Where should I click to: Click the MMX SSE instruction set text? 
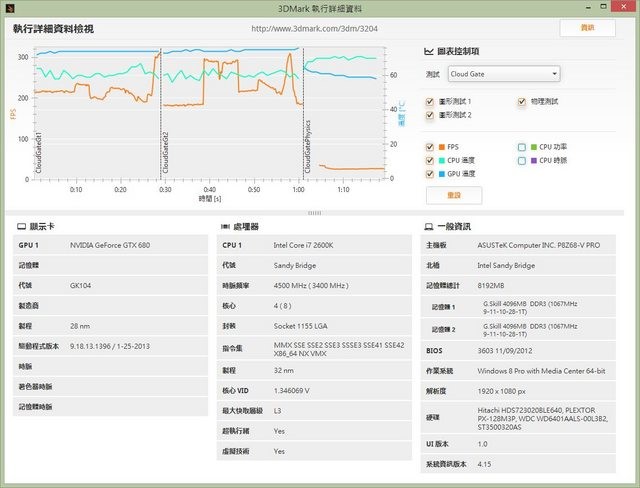click(x=339, y=349)
